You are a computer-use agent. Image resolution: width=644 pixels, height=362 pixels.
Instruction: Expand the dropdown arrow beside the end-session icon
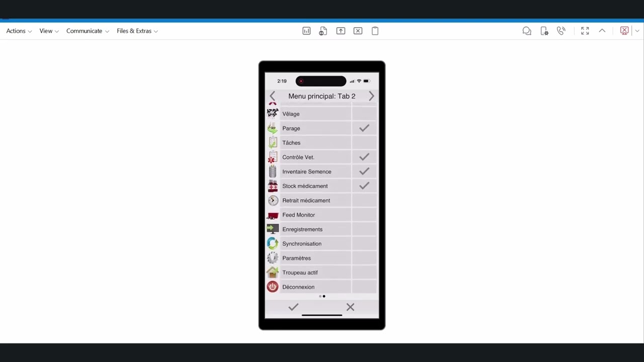coord(637,31)
